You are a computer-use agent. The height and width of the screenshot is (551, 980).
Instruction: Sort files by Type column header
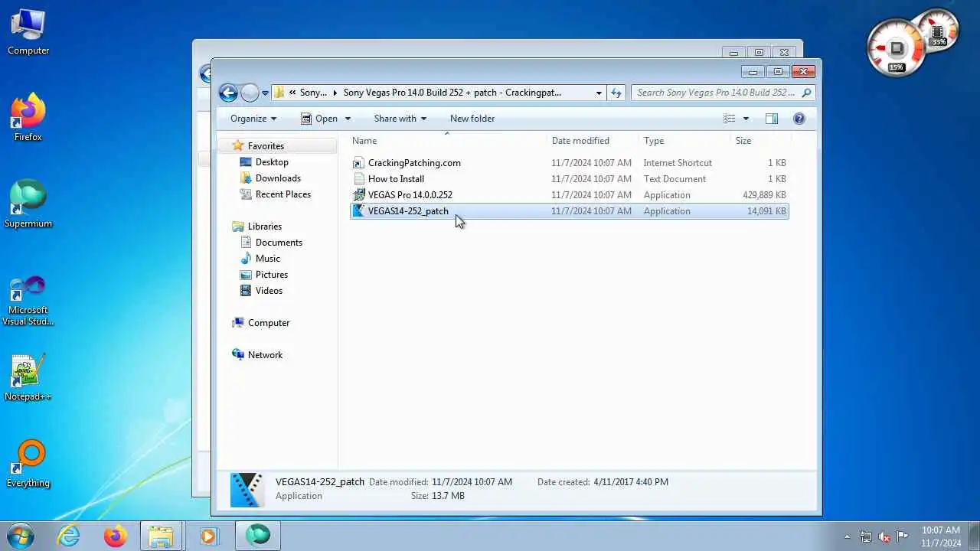point(685,141)
